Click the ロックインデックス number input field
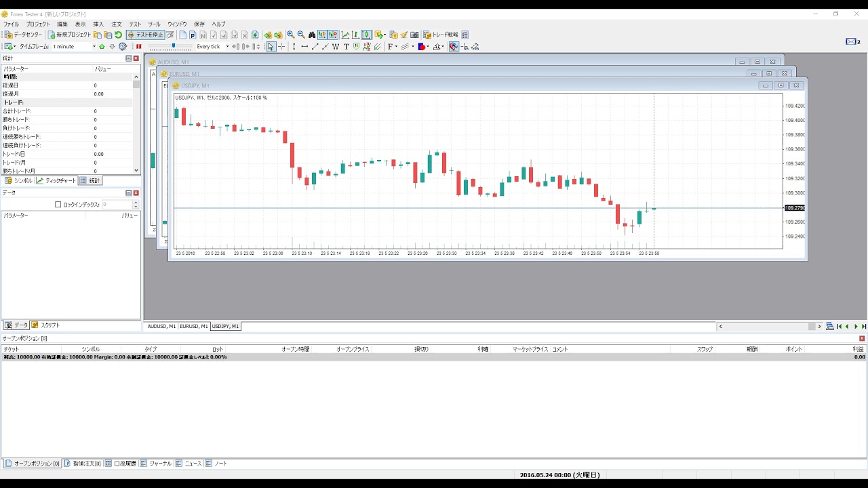 tap(117, 205)
